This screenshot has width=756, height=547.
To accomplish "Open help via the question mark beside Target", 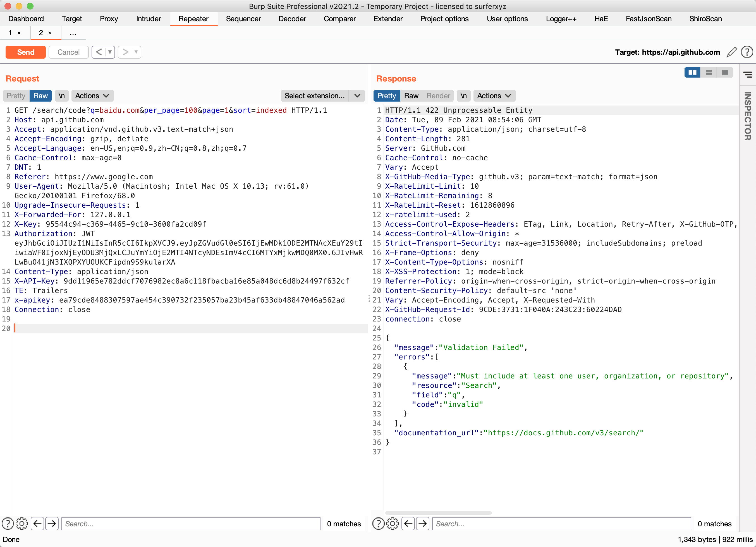I will [747, 52].
